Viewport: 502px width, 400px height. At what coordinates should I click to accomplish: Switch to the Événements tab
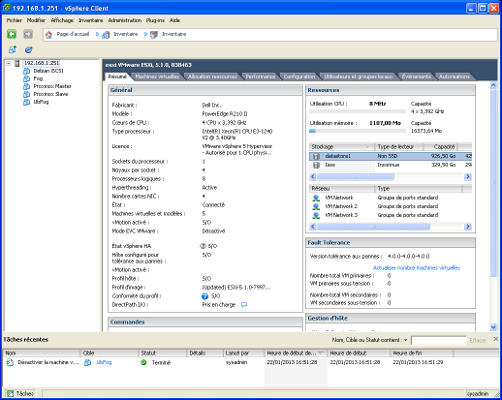coord(416,77)
